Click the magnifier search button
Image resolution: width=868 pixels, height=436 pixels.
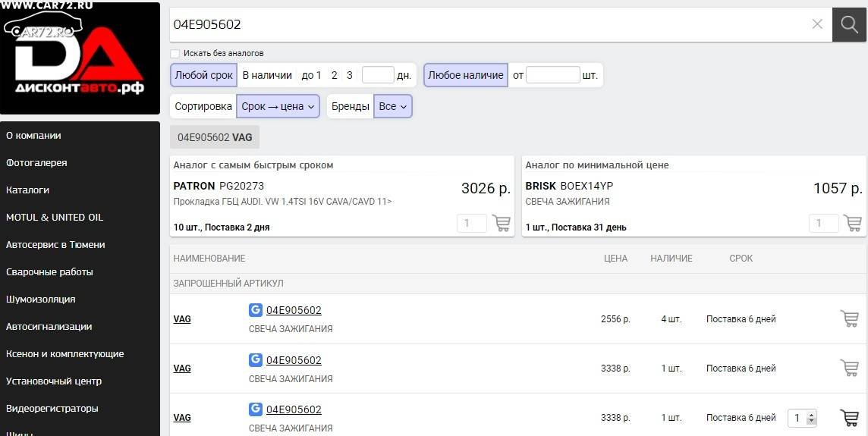click(849, 24)
